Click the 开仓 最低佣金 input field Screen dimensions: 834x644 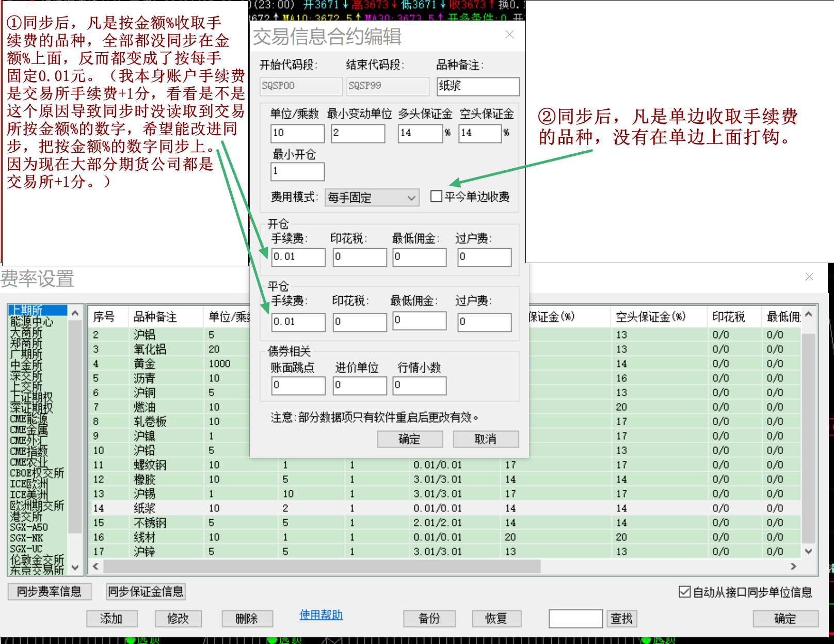[x=420, y=257]
